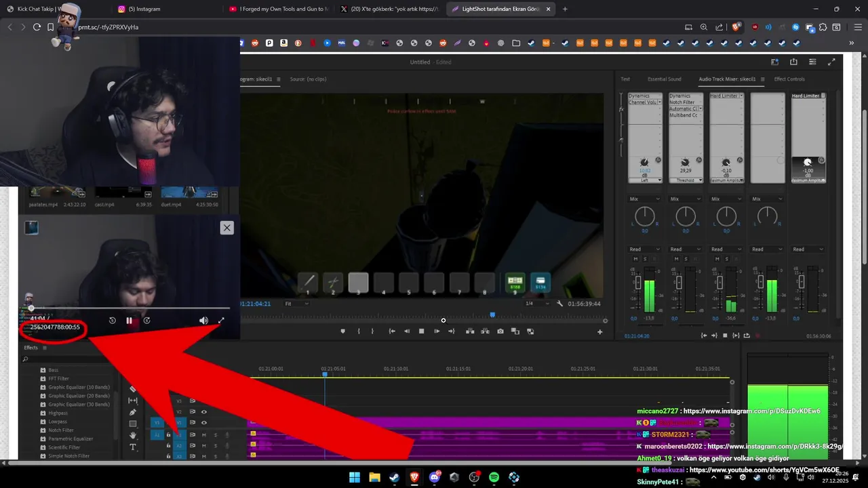
Task: Click Go to Out point button
Action: (x=452, y=331)
